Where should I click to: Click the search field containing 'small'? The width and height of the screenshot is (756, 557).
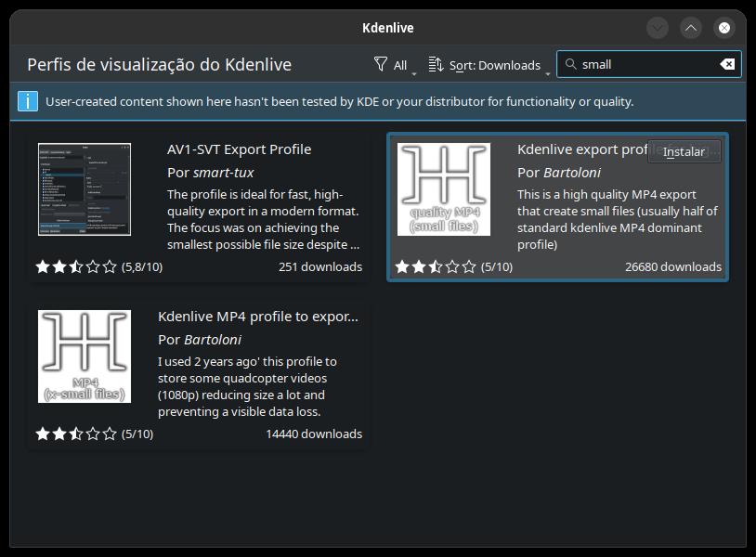[x=649, y=64]
